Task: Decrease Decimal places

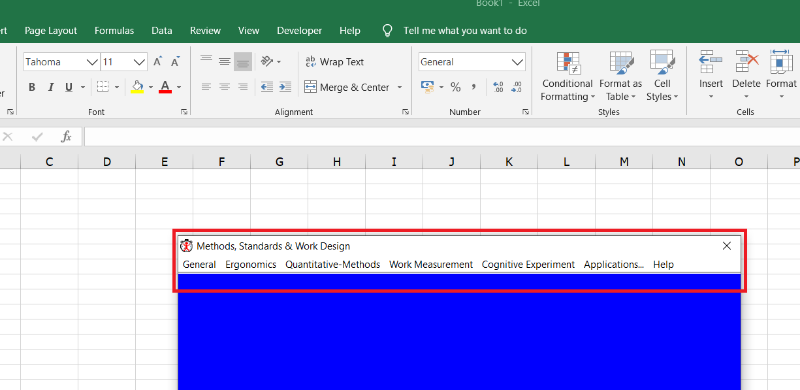Action: (516, 87)
